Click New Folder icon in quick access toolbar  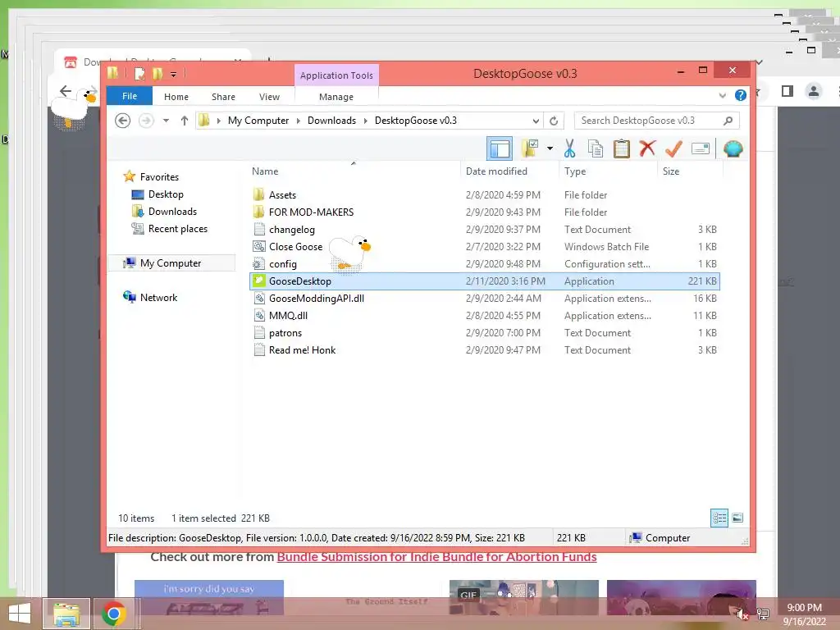[x=157, y=73]
